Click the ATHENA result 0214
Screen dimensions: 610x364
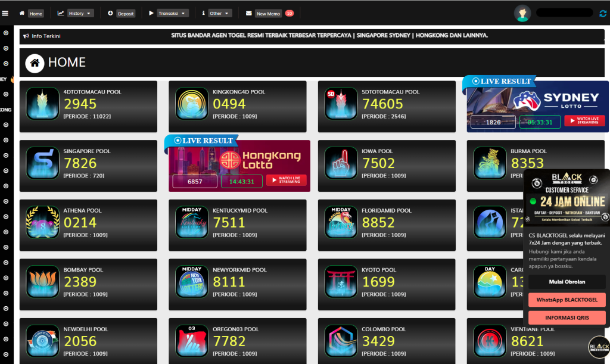pyautogui.click(x=80, y=222)
